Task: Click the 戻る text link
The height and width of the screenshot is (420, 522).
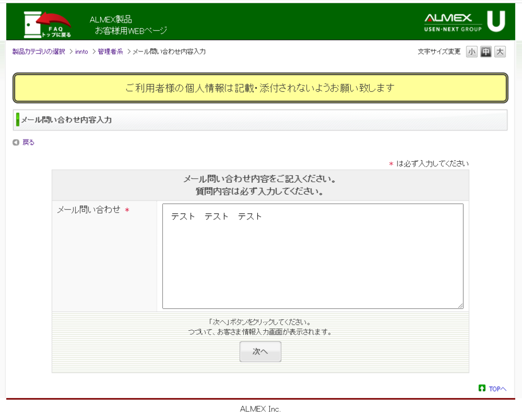Action: coord(28,142)
